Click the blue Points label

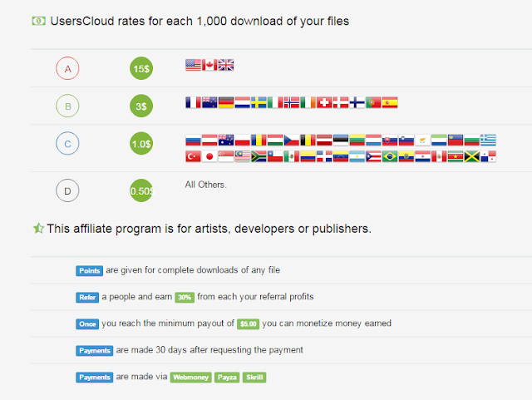pyautogui.click(x=89, y=270)
